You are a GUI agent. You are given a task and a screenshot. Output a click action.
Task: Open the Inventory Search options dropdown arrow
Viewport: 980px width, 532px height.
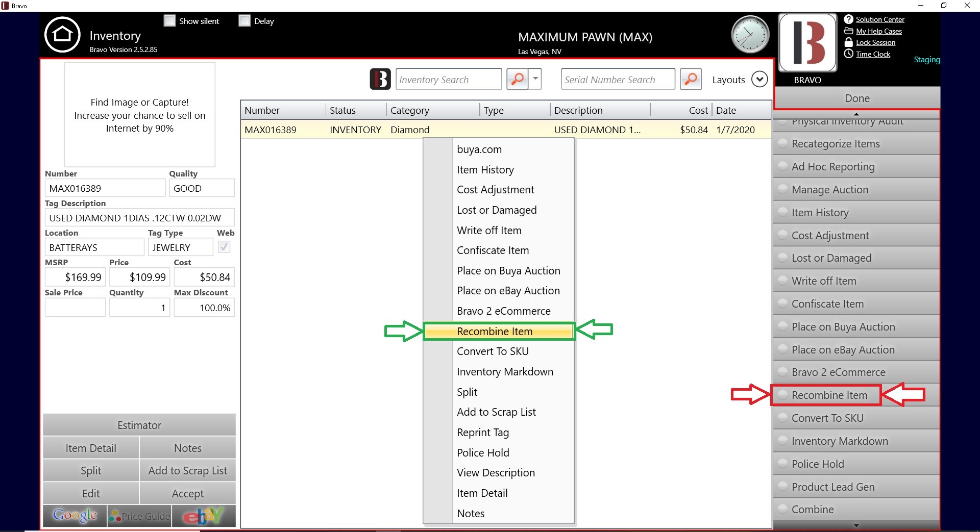pos(535,79)
